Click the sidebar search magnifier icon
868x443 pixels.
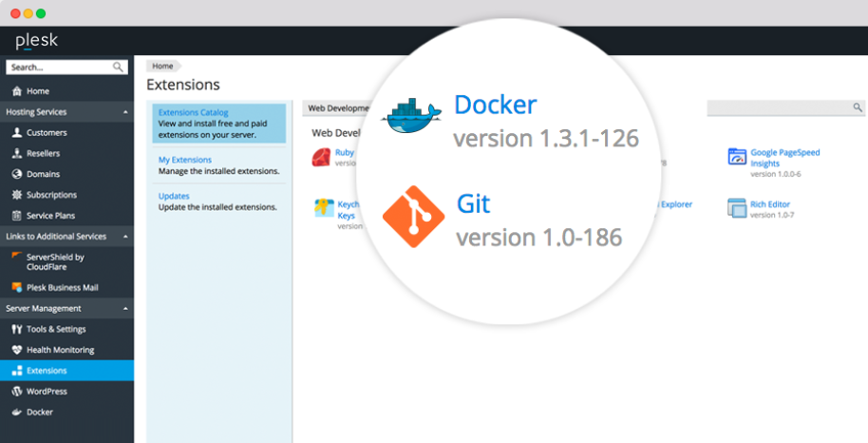[118, 67]
